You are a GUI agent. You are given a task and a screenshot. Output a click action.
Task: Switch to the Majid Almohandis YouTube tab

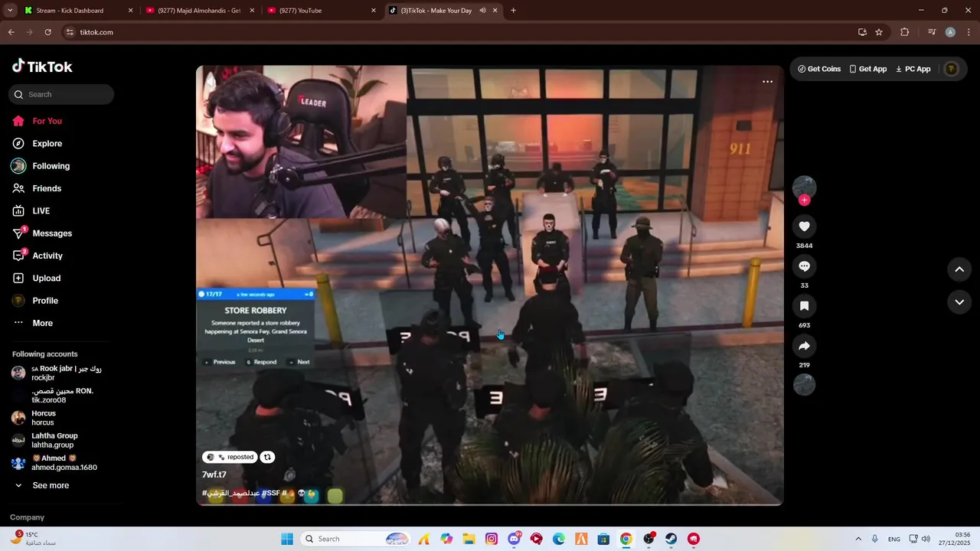pos(199,11)
